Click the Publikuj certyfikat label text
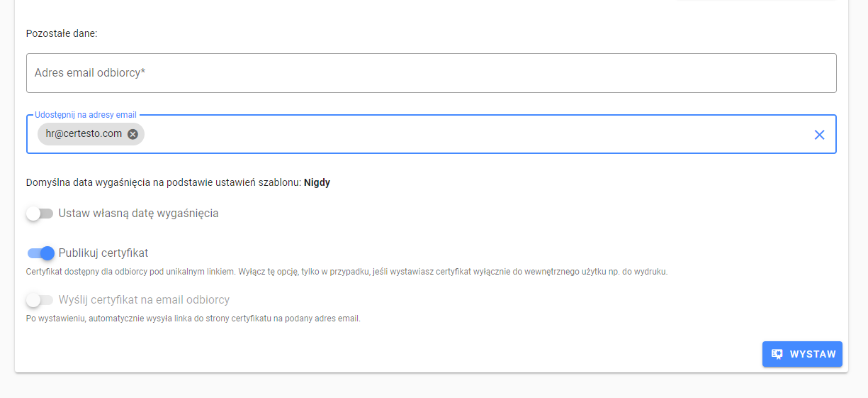 coord(103,253)
